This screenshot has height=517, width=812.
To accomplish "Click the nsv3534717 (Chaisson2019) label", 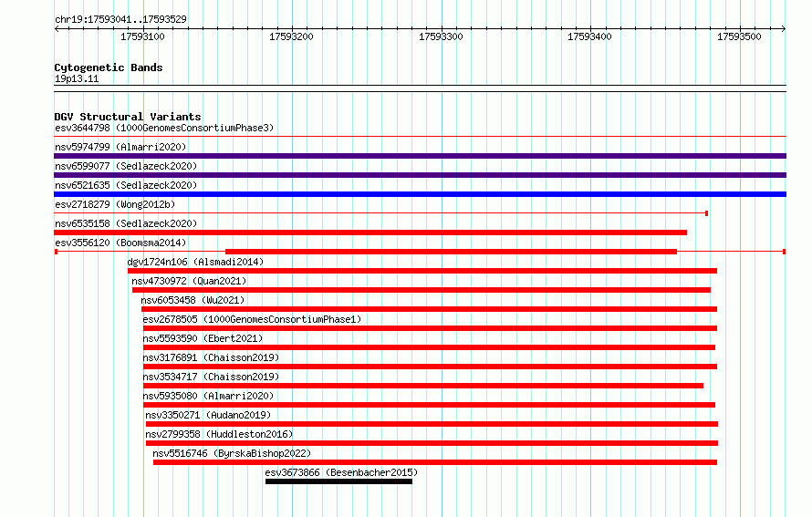I will tap(211, 377).
